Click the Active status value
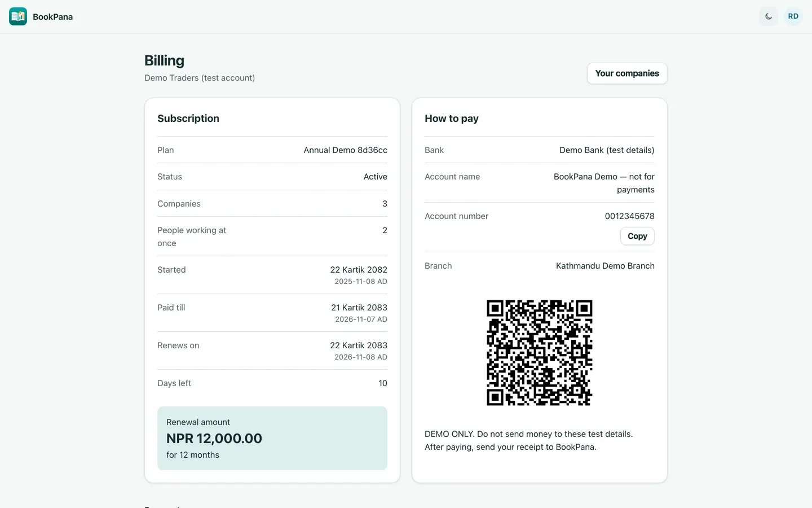Viewport: 812px width, 508px height. (x=376, y=177)
